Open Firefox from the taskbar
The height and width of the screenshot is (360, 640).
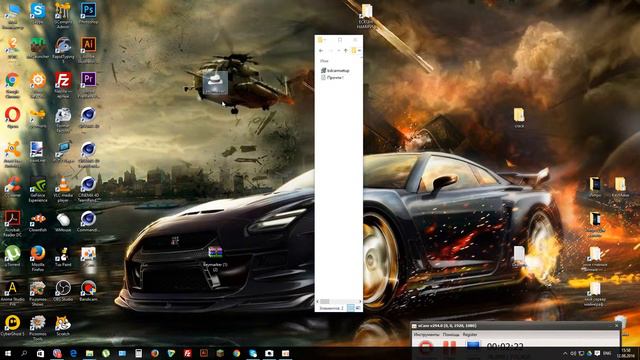pos(155,353)
